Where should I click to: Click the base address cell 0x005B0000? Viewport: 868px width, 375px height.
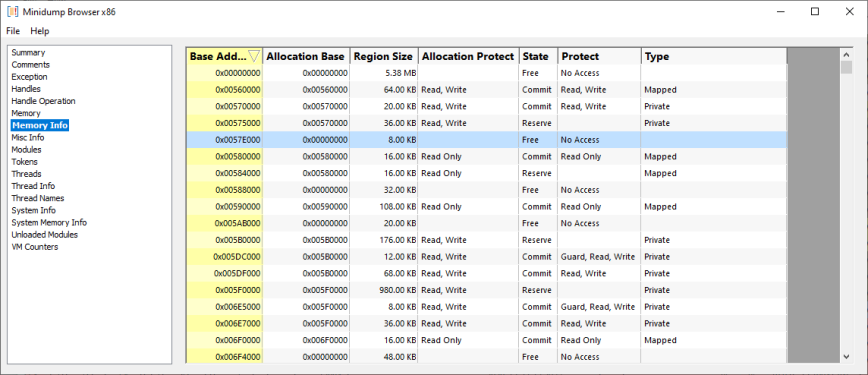224,240
